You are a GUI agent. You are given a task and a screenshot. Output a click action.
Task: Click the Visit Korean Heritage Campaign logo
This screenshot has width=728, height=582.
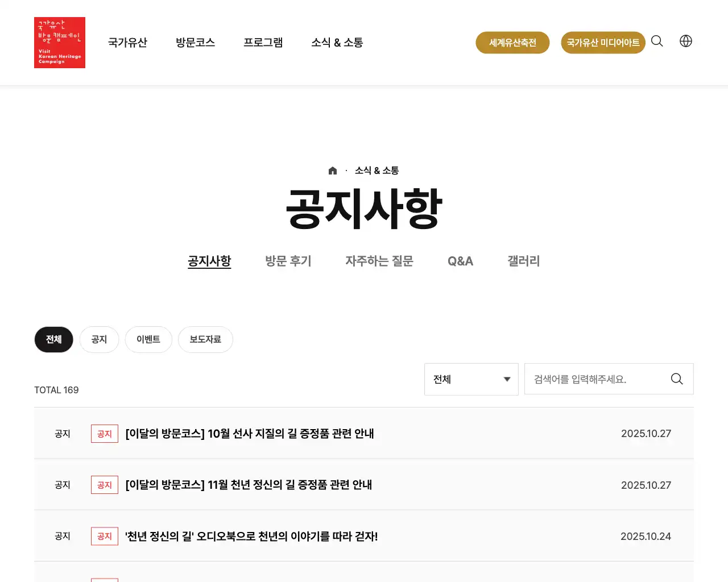pyautogui.click(x=59, y=42)
